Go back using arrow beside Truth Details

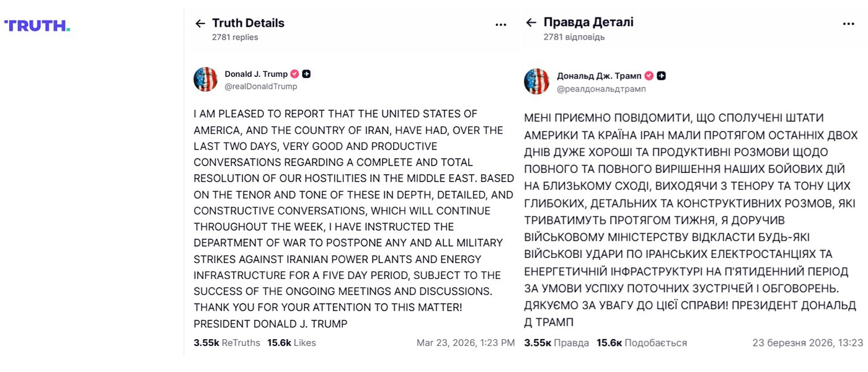point(200,24)
